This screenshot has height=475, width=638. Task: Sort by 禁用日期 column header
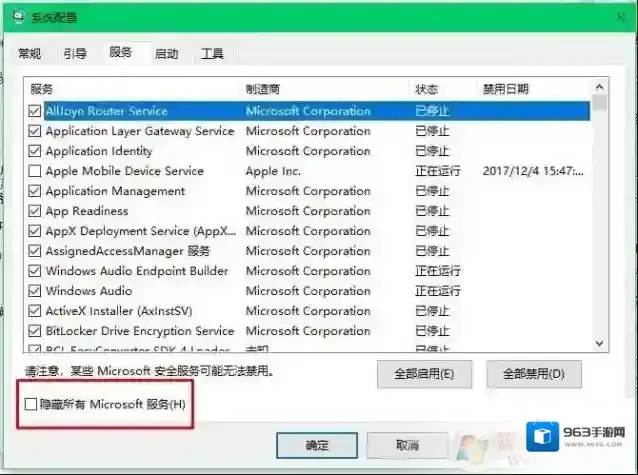(x=534, y=89)
